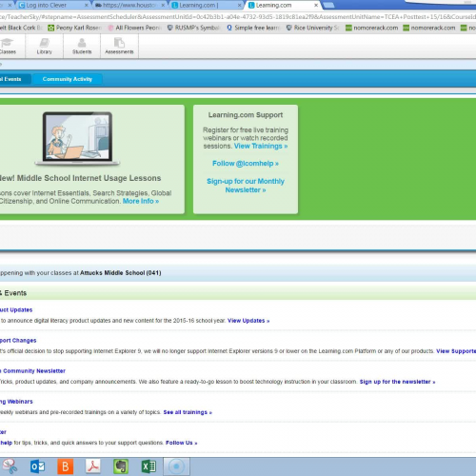Click the blue circle taskbar icon

coord(176,466)
